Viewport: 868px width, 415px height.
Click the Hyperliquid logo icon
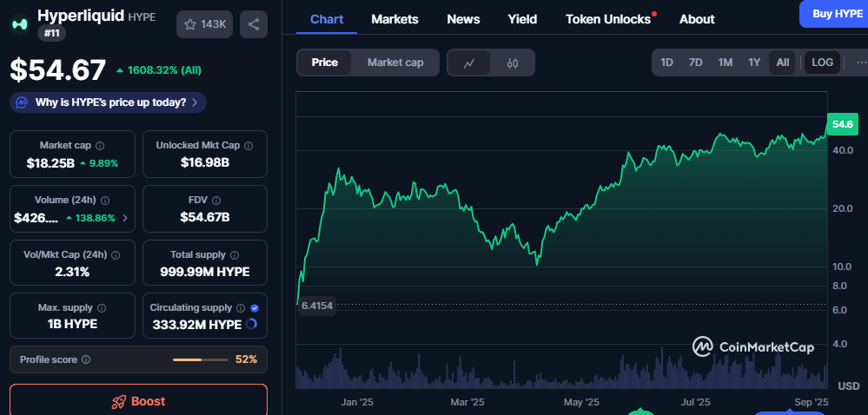[21, 24]
